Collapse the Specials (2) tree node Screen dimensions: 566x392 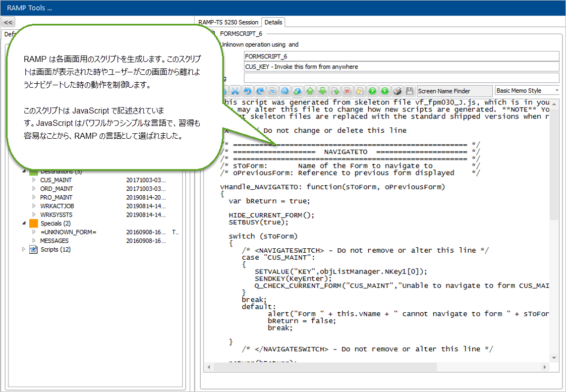[24, 224]
